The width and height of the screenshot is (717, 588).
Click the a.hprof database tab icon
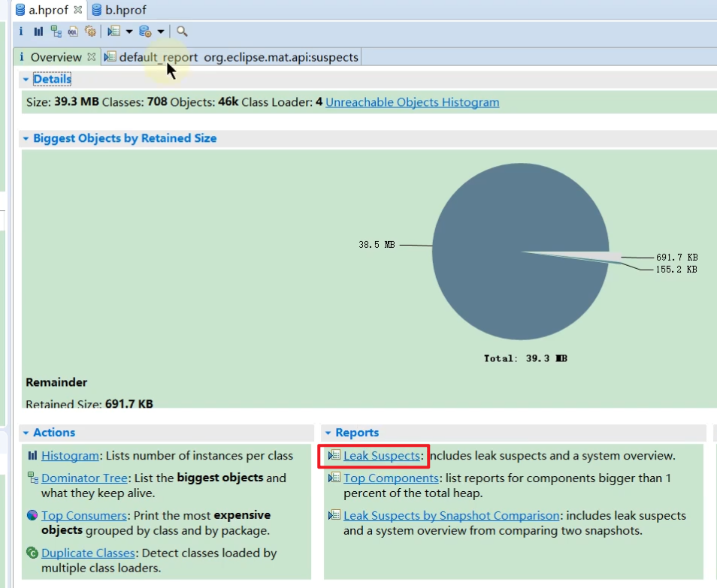point(20,10)
